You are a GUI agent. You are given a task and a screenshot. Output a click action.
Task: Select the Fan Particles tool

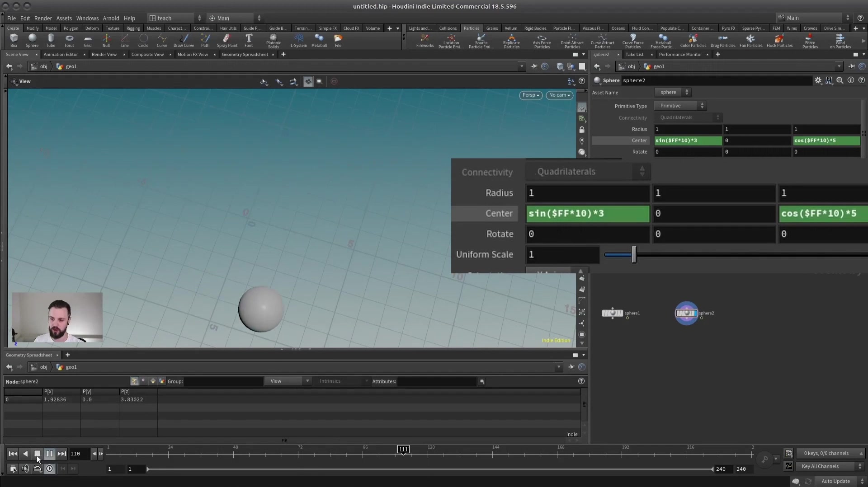click(x=751, y=40)
